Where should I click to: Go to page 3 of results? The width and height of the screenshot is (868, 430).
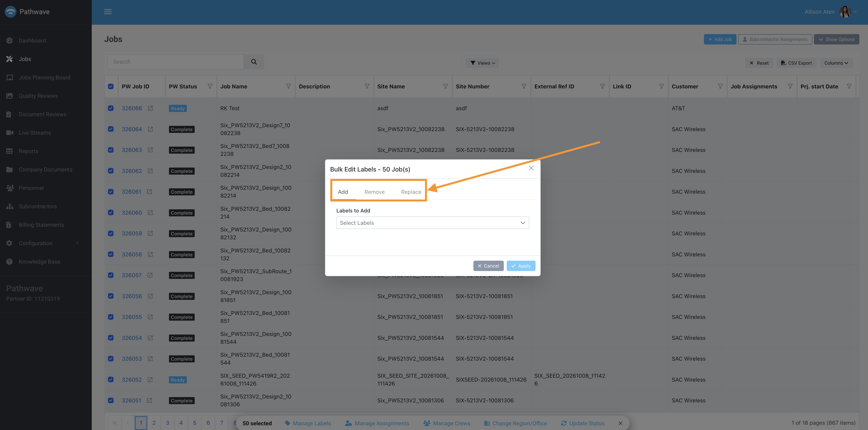(167, 423)
